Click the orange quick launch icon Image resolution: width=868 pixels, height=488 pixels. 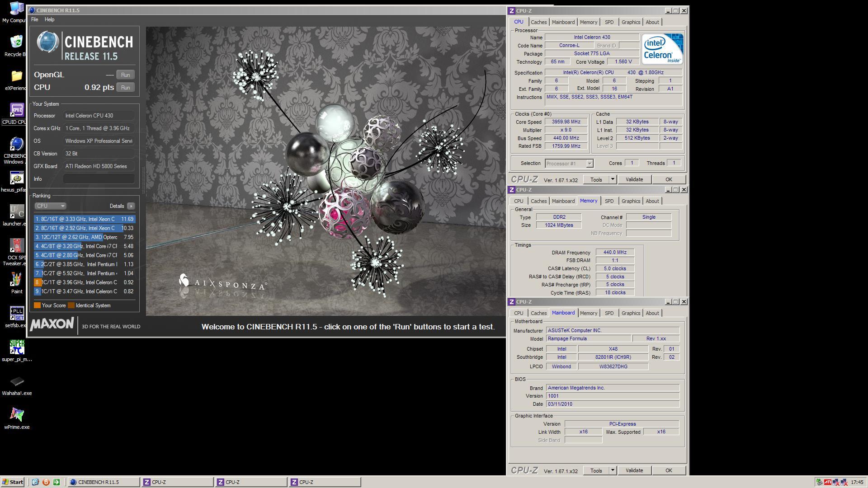[x=46, y=482]
